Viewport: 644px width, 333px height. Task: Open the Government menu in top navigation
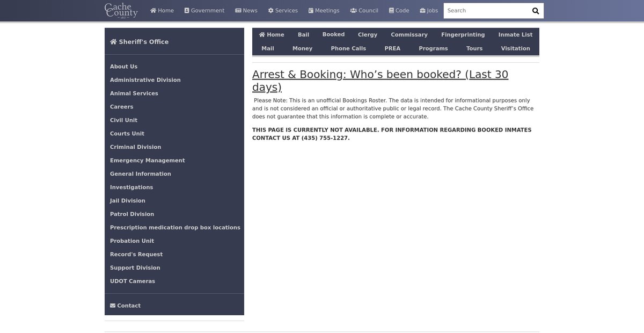point(204,11)
